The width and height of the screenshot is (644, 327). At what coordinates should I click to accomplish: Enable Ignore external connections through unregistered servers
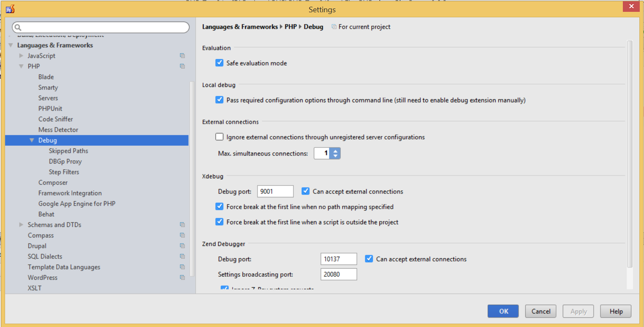coord(219,137)
